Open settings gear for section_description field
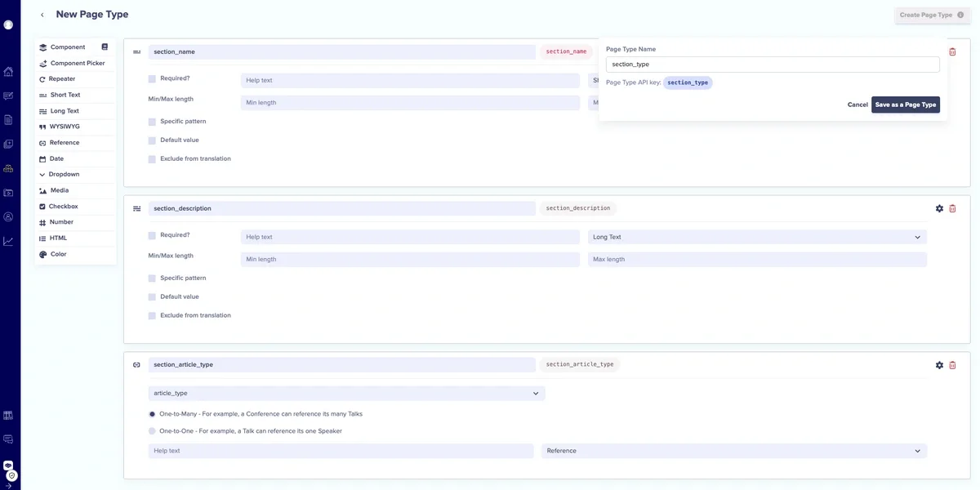 939,208
